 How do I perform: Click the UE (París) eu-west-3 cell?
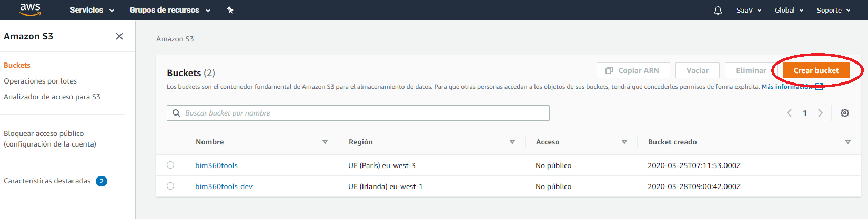[382, 165]
